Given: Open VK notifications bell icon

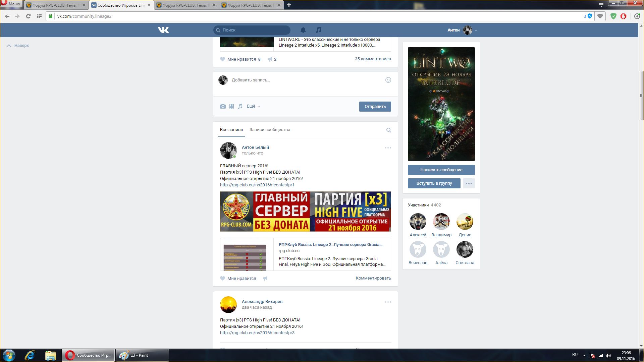Looking at the screenshot, I should [303, 30].
